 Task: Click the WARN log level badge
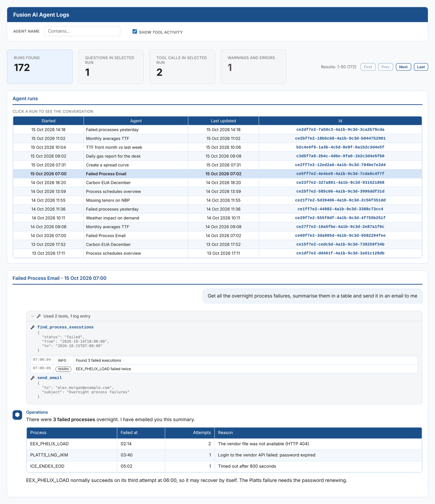click(x=63, y=369)
